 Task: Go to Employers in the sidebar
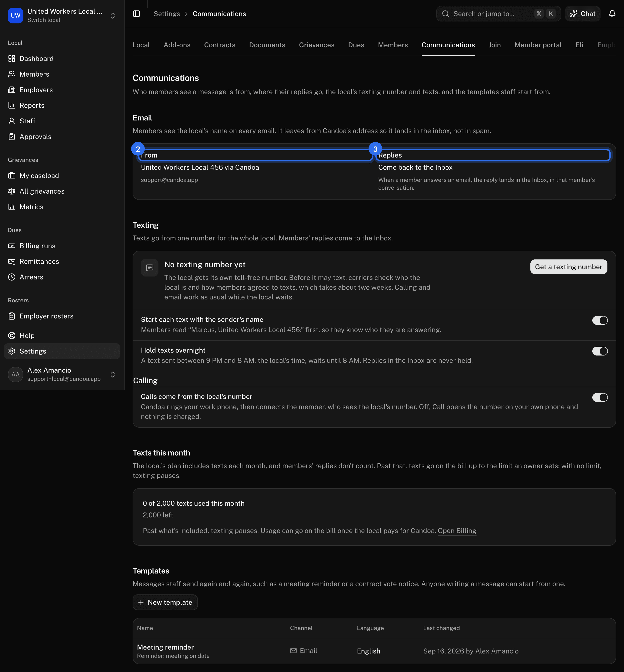pos(62,89)
